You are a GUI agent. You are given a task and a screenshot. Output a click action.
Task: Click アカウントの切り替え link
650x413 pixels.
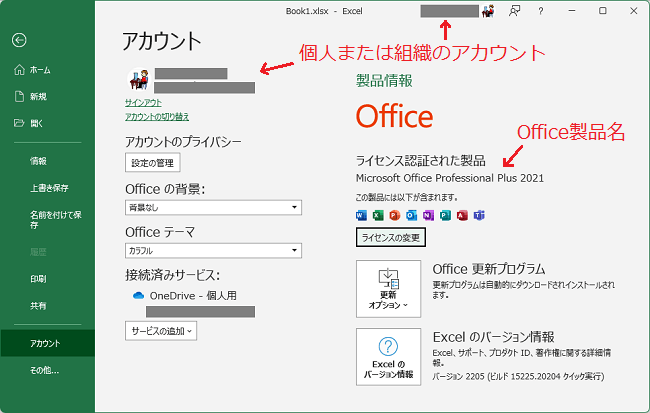(157, 117)
